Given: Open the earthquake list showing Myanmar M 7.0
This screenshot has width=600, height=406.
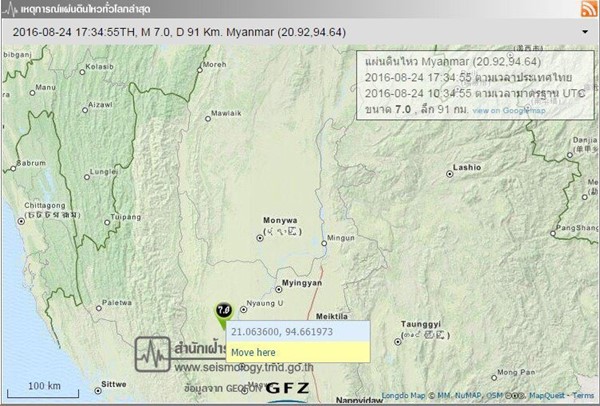Looking at the screenshot, I should pyautogui.click(x=300, y=32).
